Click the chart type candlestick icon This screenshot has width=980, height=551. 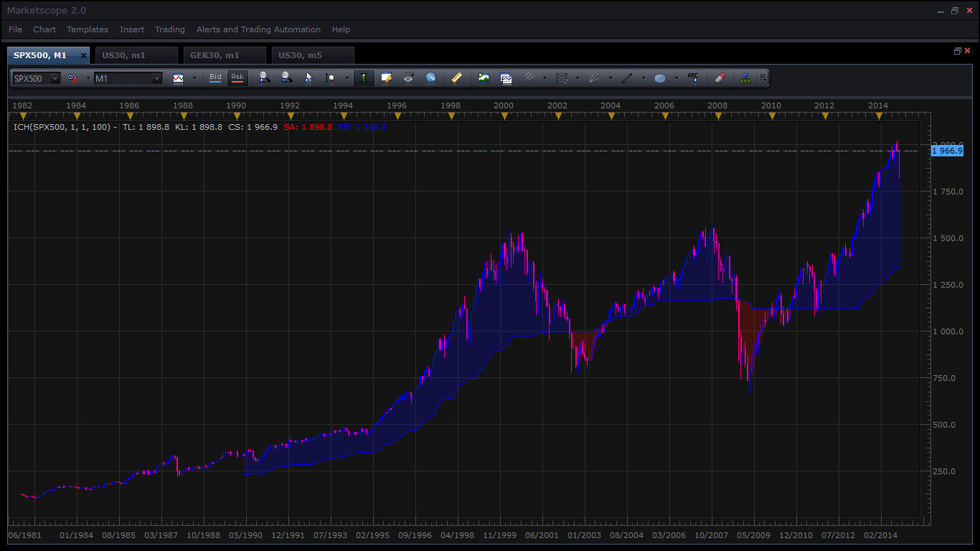coord(179,78)
